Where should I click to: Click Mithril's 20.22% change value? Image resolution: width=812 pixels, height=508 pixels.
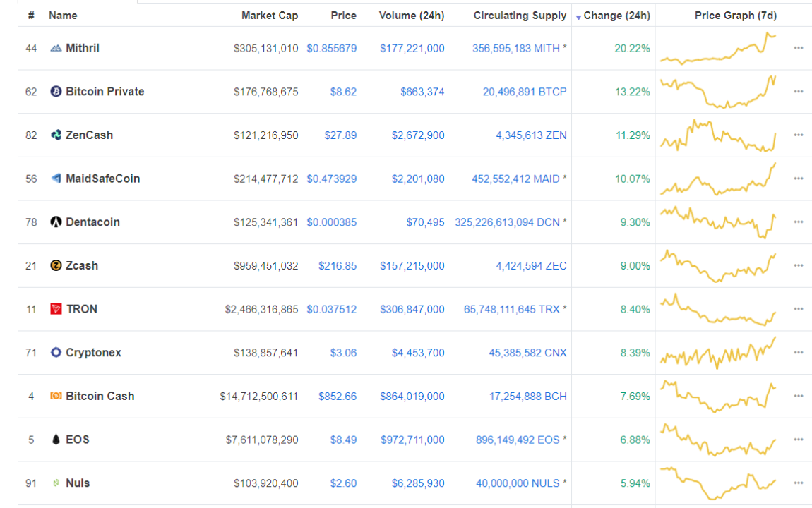tap(633, 48)
